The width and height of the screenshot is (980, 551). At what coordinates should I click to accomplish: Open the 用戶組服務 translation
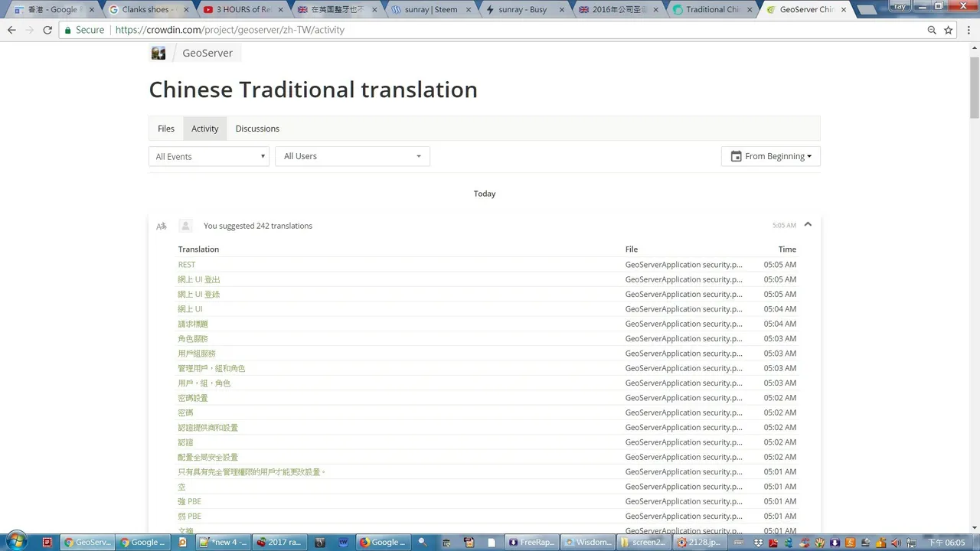197,354
